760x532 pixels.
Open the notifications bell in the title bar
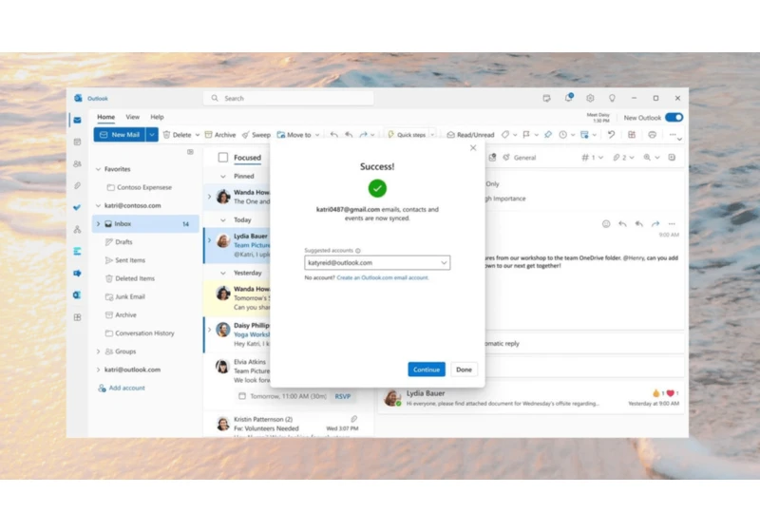pyautogui.click(x=568, y=98)
